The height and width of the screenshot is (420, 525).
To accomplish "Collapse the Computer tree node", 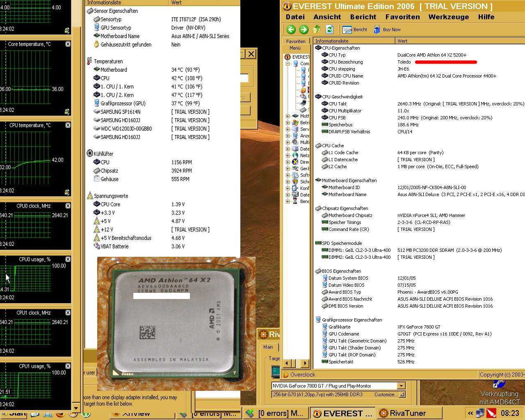I will click(x=288, y=64).
